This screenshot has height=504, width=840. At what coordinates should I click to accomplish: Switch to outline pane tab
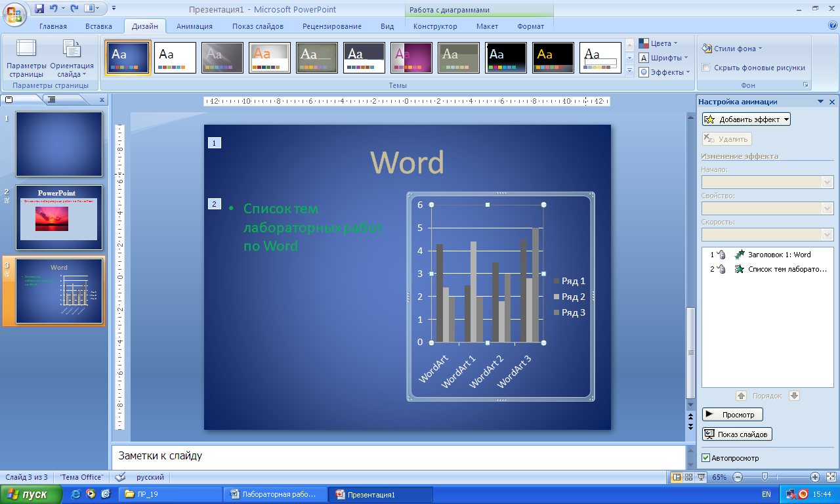52,100
